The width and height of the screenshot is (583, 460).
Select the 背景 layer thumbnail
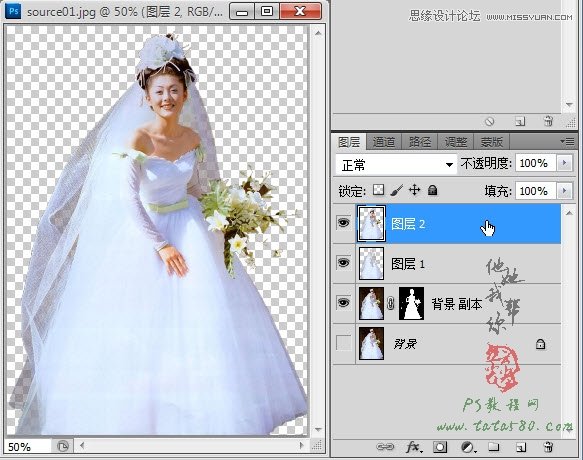coord(371,343)
